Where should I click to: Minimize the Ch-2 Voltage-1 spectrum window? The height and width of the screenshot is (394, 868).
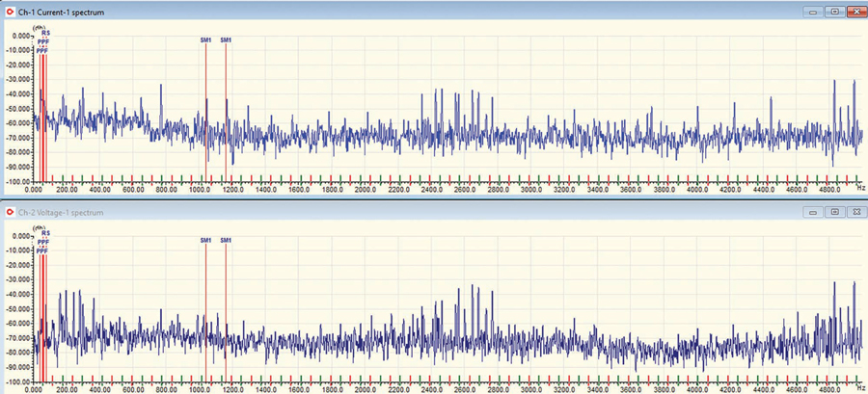(815, 211)
